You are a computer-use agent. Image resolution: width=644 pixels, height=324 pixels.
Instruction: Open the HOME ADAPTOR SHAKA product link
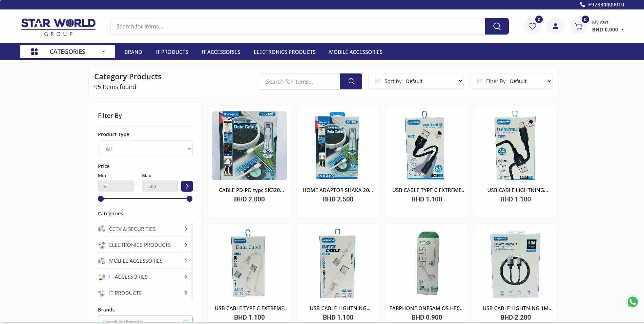(338, 190)
